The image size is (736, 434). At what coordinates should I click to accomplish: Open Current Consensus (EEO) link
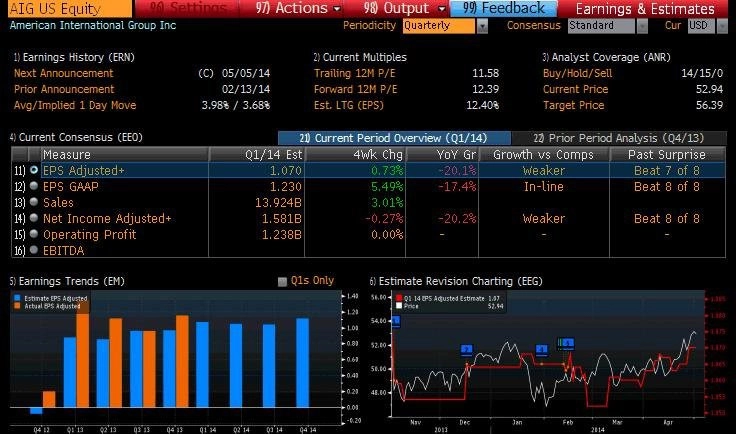(76, 137)
